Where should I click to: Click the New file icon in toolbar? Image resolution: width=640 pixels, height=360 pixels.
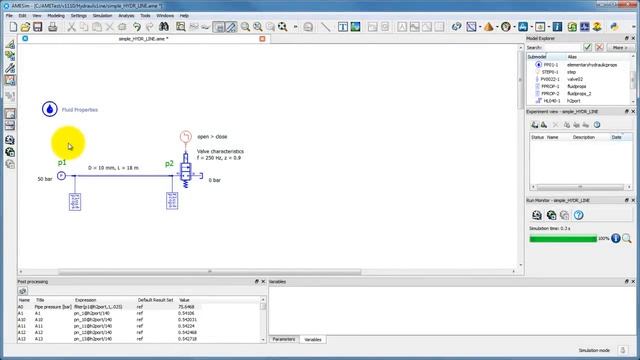[13, 27]
